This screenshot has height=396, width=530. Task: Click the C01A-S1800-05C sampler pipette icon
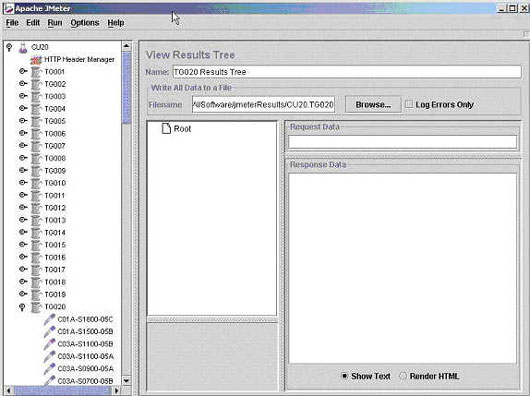pyautogui.click(x=49, y=319)
